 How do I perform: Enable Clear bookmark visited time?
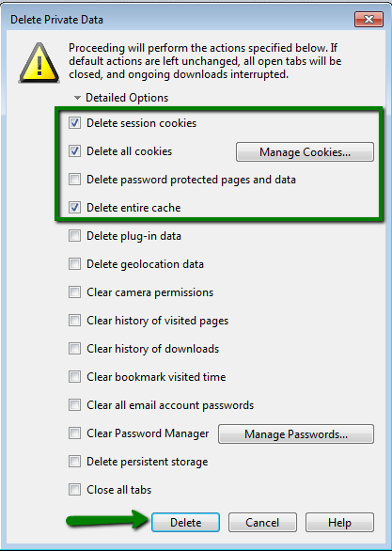coord(74,377)
